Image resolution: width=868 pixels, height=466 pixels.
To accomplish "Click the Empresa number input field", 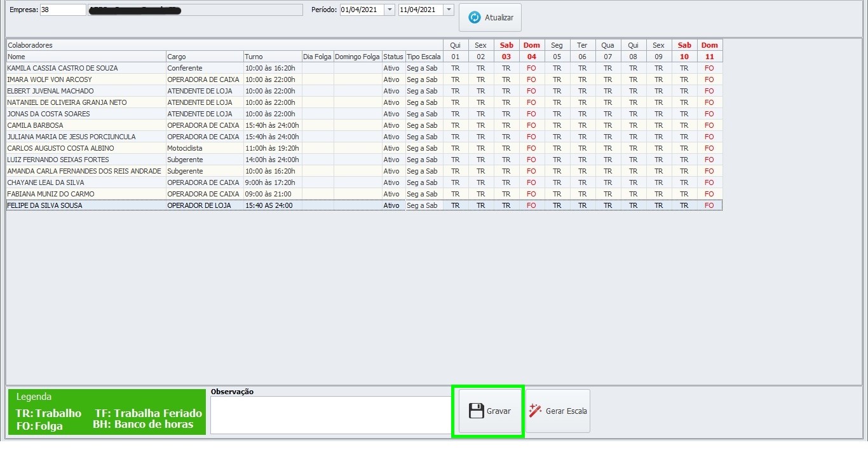I will pyautogui.click(x=62, y=10).
